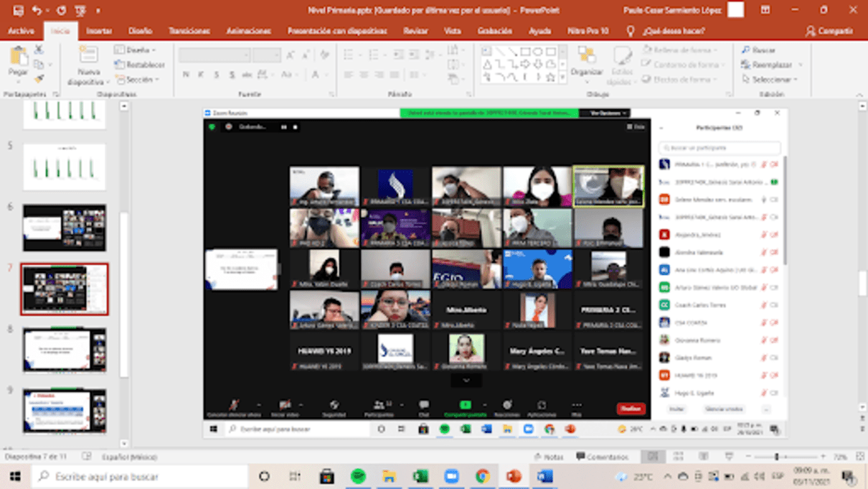Decrease the list indent level

coord(398,55)
